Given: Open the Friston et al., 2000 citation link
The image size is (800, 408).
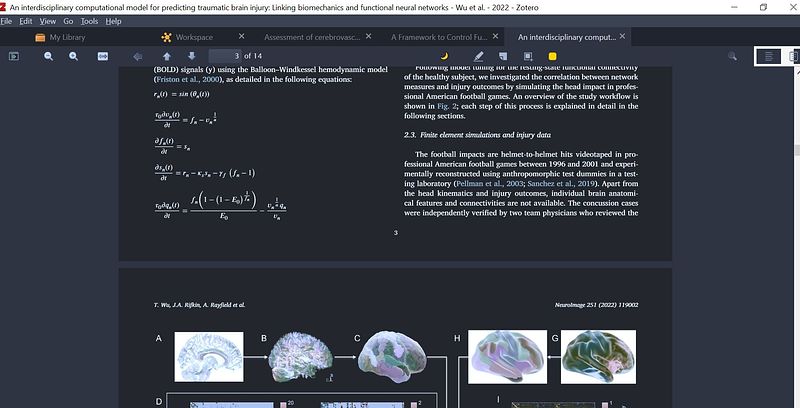Looking at the screenshot, I should [189, 79].
